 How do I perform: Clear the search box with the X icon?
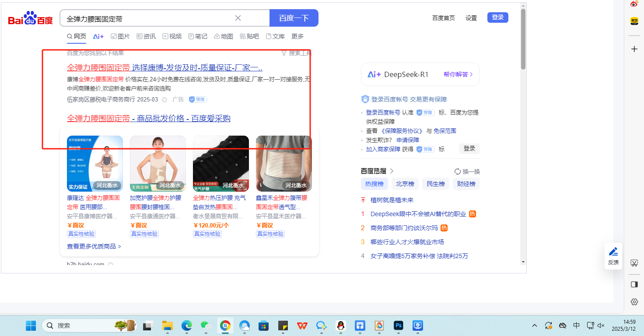238,18
